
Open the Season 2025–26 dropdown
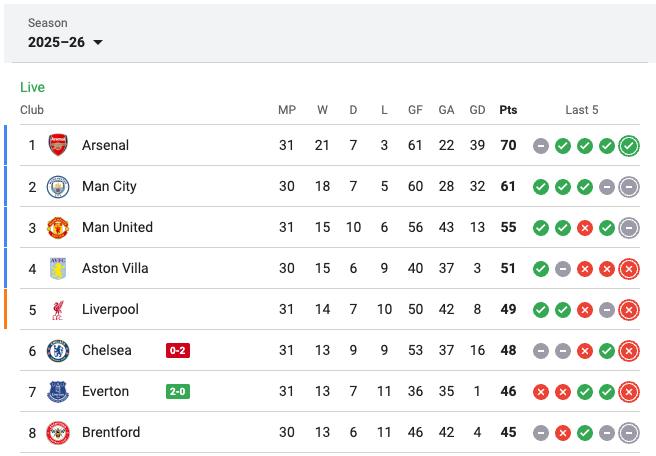pyautogui.click(x=66, y=42)
